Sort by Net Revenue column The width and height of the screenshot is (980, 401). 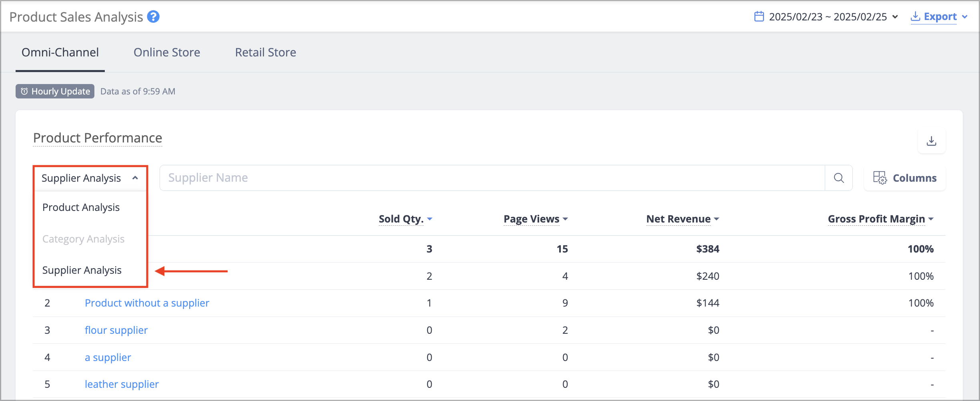point(682,219)
